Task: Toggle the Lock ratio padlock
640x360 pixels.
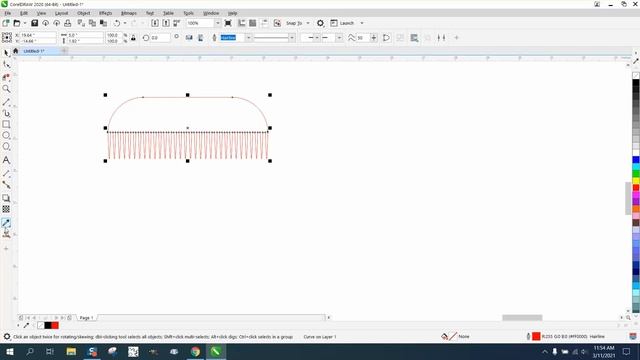Action: point(133,38)
